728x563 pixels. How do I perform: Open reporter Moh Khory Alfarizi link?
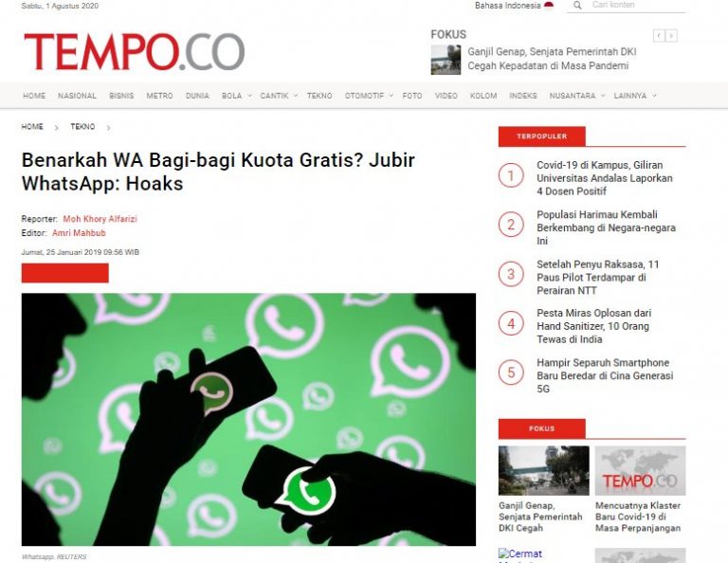[x=100, y=219]
